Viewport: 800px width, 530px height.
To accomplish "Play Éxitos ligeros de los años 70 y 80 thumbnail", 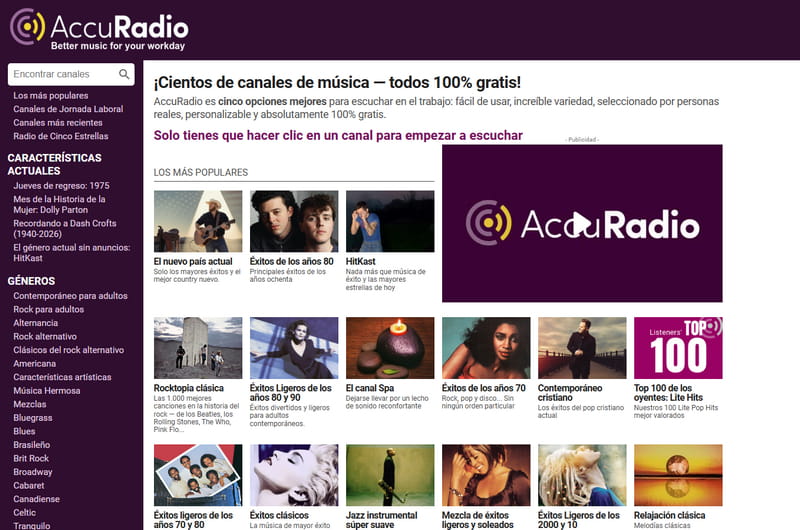I will pos(198,475).
